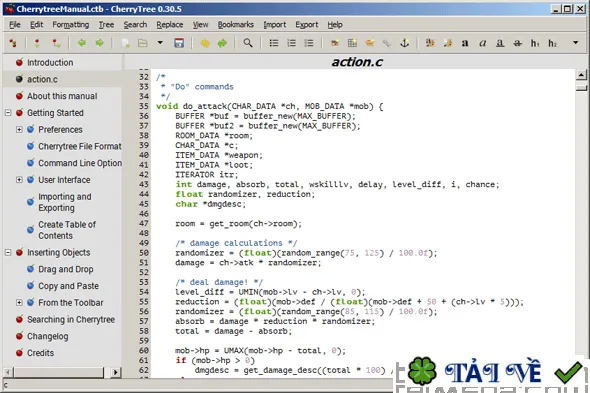Collapse the Getting Started tree node
Viewport: 590px width, 393px height.
8,113
